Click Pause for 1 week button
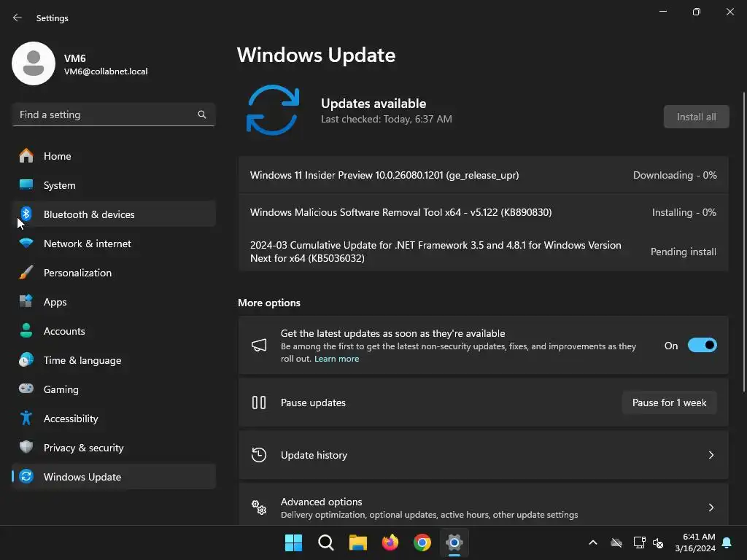747x560 pixels. tap(669, 402)
